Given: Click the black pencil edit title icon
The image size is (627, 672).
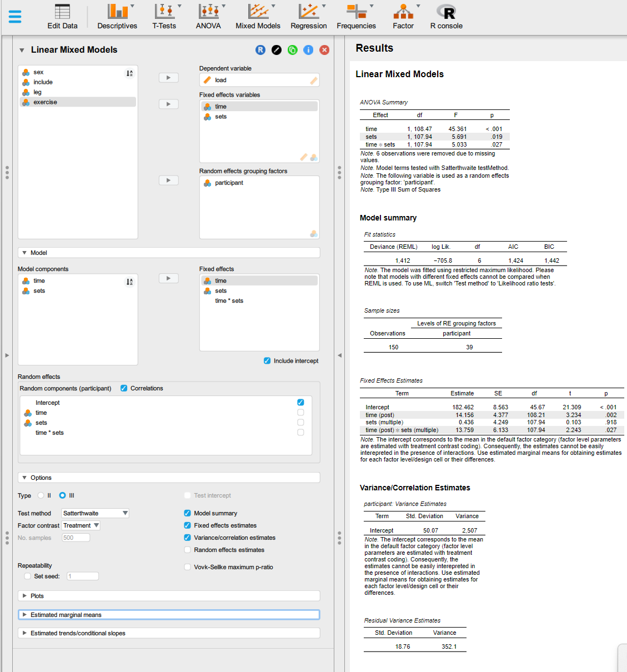Looking at the screenshot, I should click(x=277, y=50).
